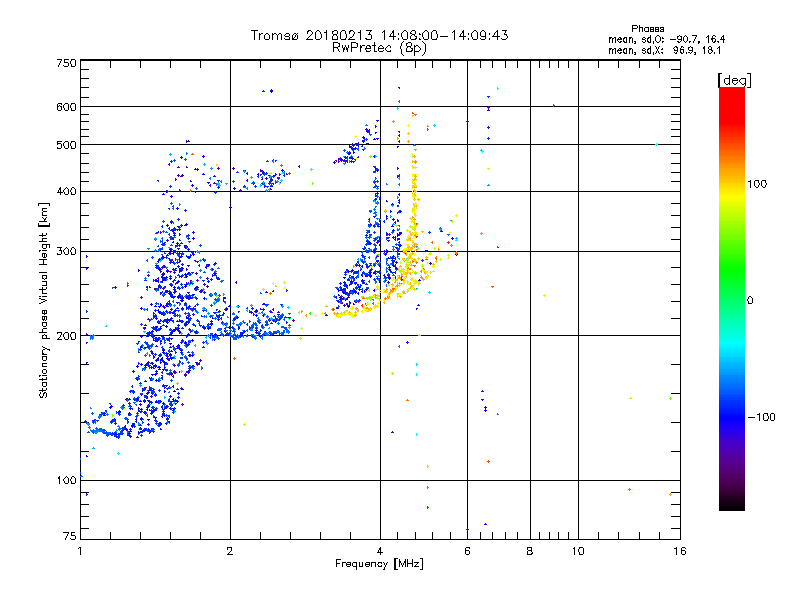800x600 pixels.
Task: Click the "Frequency [MHz]" axis label
Action: pos(379,564)
